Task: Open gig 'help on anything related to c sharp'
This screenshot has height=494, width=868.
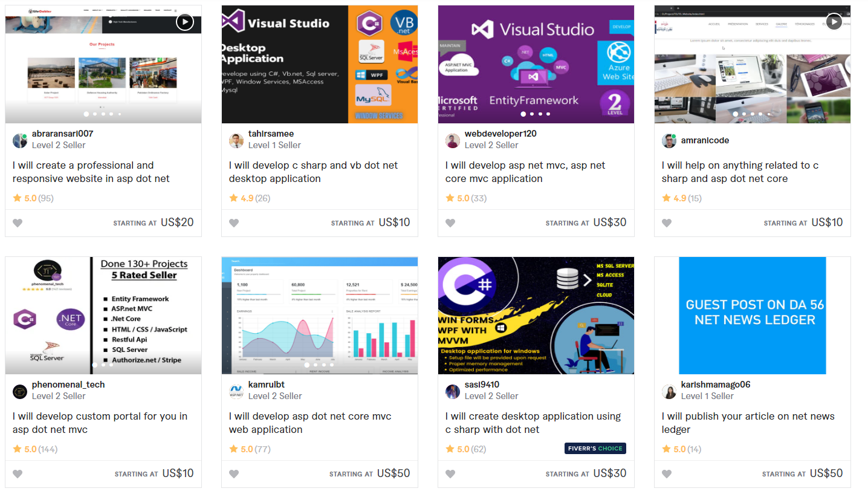Action: click(x=740, y=172)
